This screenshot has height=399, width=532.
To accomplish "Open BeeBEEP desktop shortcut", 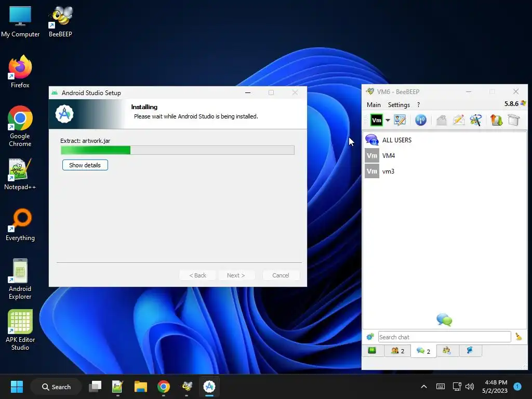I will (x=60, y=21).
